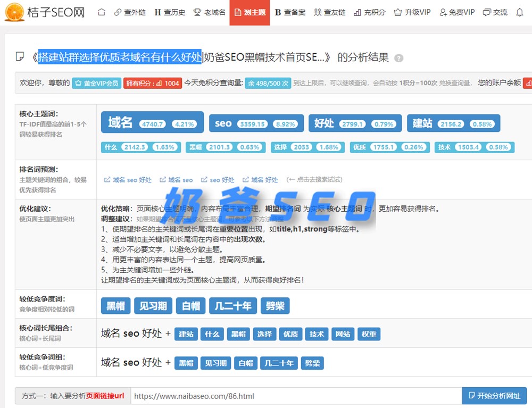Image resolution: width=532 pixels, height=408 pixels.
Task: Click the 技术 1503.4 keyword tag
Action: coord(475,147)
